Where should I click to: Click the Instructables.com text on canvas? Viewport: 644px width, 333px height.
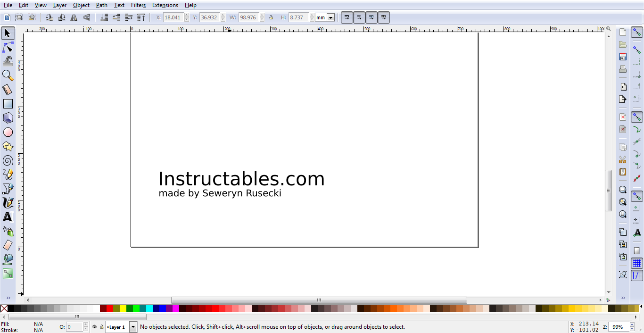241,179
